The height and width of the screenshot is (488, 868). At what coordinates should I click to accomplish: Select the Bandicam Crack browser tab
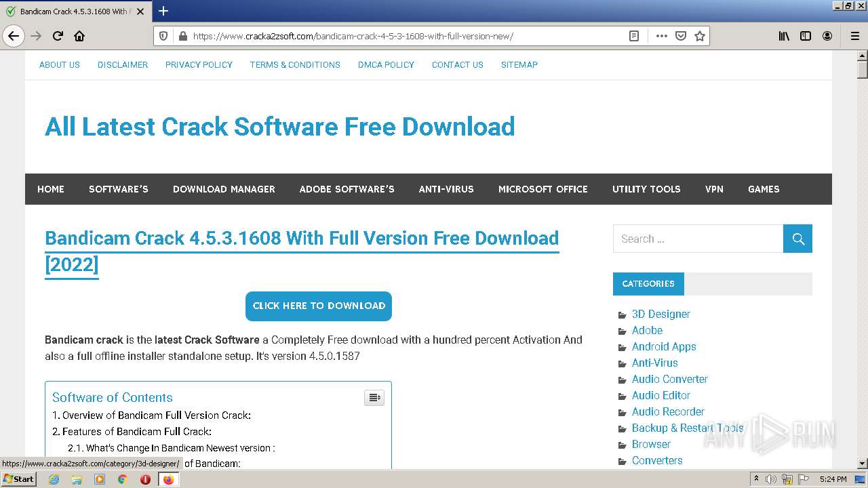(75, 12)
